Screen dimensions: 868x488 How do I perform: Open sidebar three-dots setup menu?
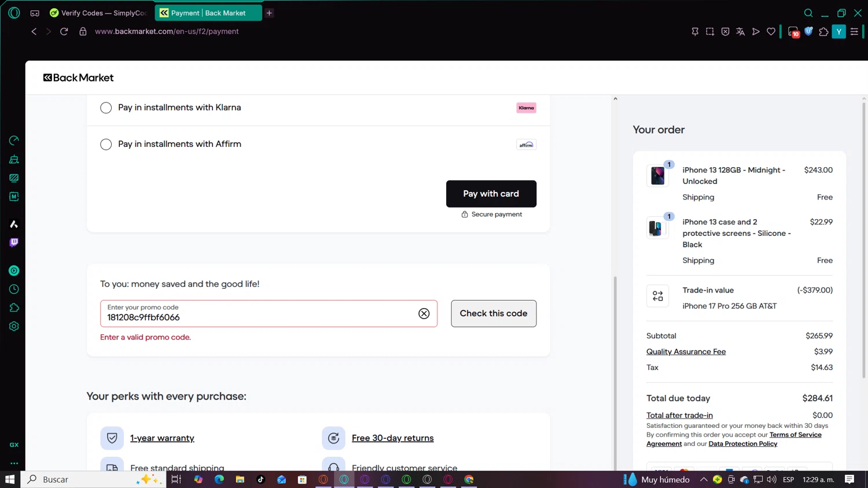14,463
